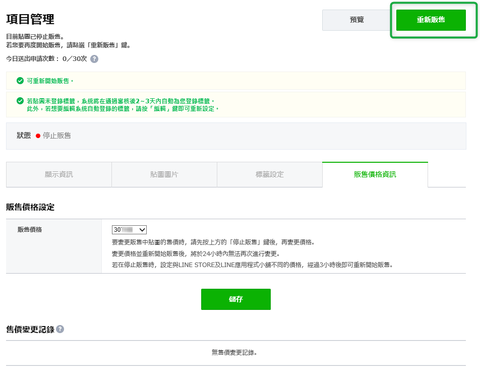Click the green 重新販售 button
The width and height of the screenshot is (480, 386).
[x=431, y=20]
